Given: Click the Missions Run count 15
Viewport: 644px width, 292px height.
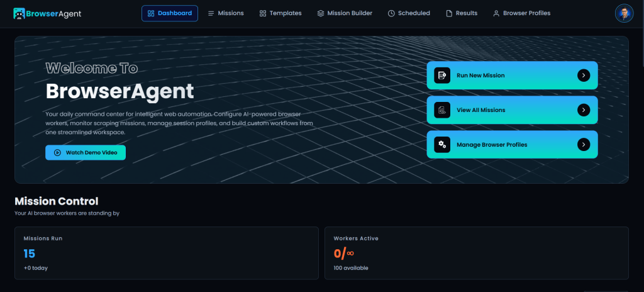Looking at the screenshot, I should (x=29, y=254).
